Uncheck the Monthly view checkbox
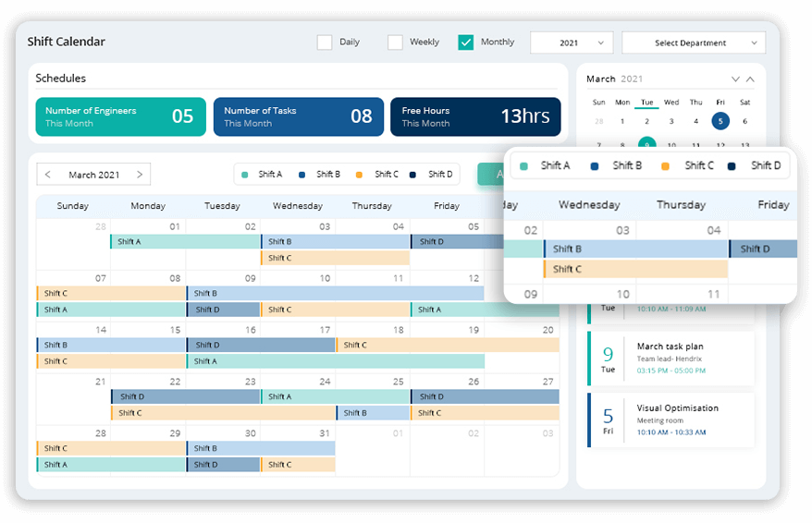812x523 pixels. (x=466, y=43)
